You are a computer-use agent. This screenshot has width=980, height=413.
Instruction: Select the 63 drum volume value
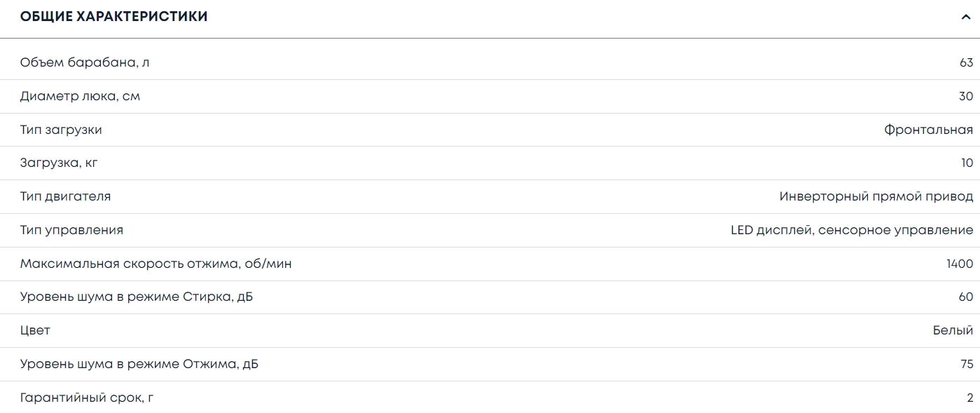966,62
